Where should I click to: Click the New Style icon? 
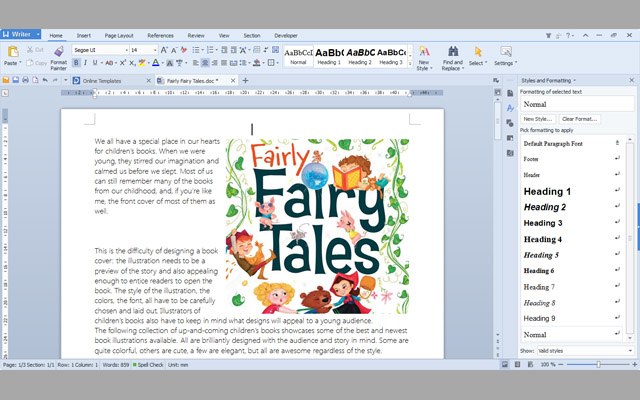[424, 50]
